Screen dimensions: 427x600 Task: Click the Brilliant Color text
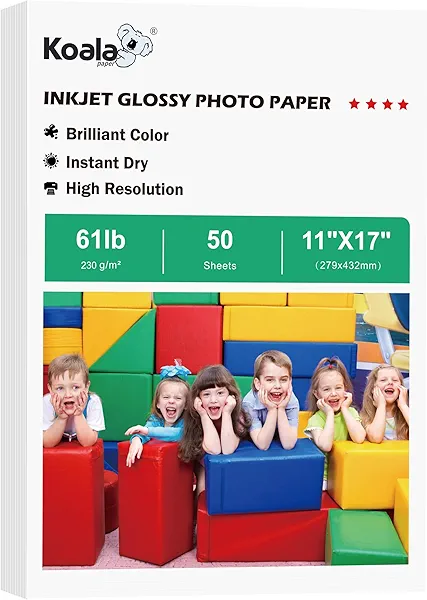pos(117,134)
